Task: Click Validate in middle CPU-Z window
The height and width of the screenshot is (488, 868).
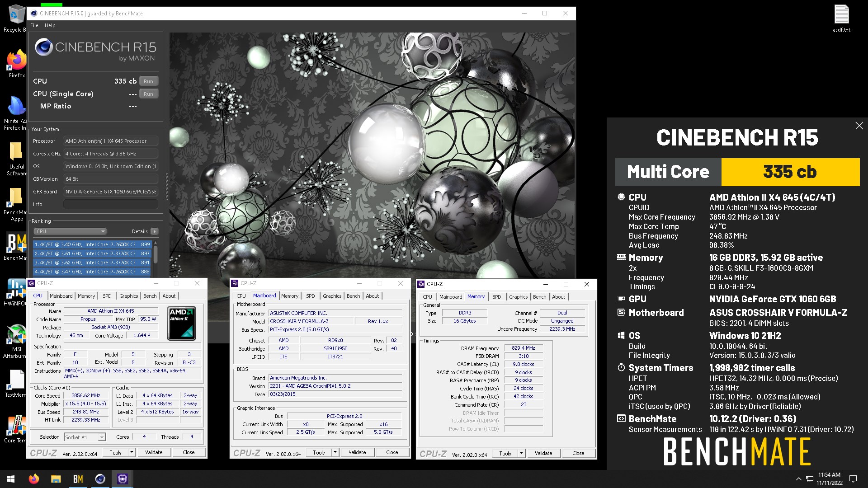Action: (x=357, y=452)
